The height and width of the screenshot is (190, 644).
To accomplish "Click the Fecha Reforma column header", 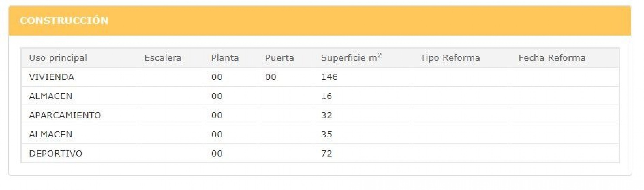I will [552, 58].
